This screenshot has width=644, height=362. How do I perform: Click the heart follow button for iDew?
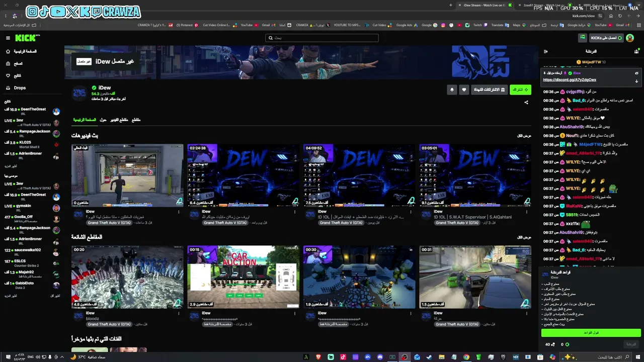464,89
